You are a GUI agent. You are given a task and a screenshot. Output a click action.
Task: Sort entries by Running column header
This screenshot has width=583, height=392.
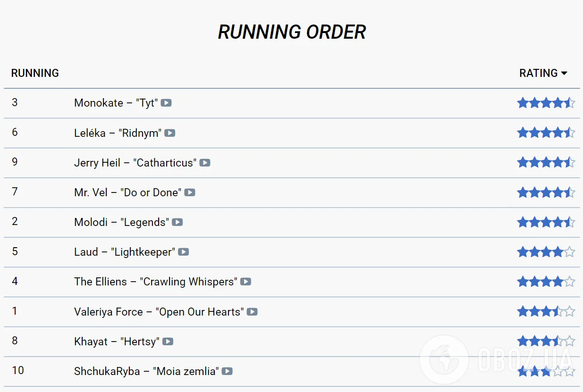[35, 73]
